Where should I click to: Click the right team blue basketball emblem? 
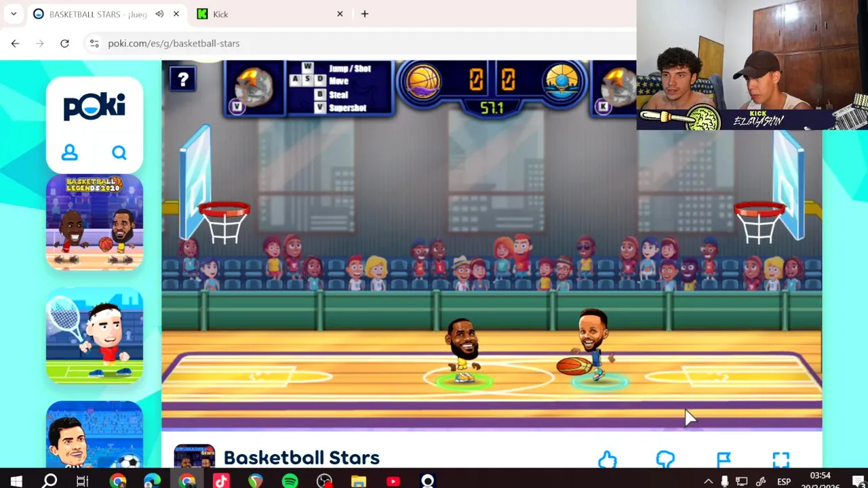point(561,83)
